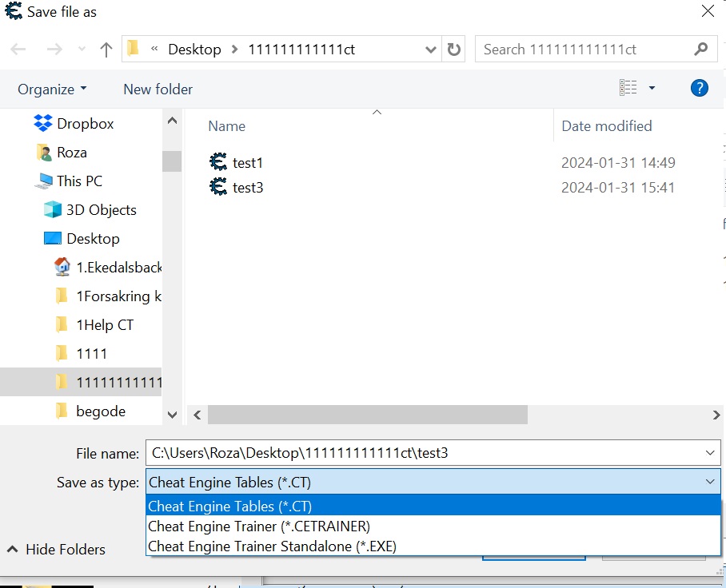Choose Cheat Engine Trainer (*.CETRAINER) type
The height and width of the screenshot is (588, 726).
tap(259, 526)
